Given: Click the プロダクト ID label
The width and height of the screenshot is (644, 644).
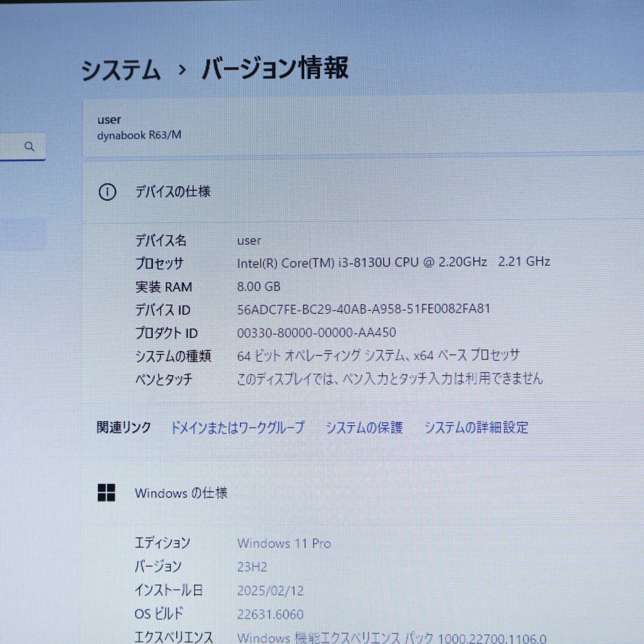Looking at the screenshot, I should pyautogui.click(x=166, y=333).
